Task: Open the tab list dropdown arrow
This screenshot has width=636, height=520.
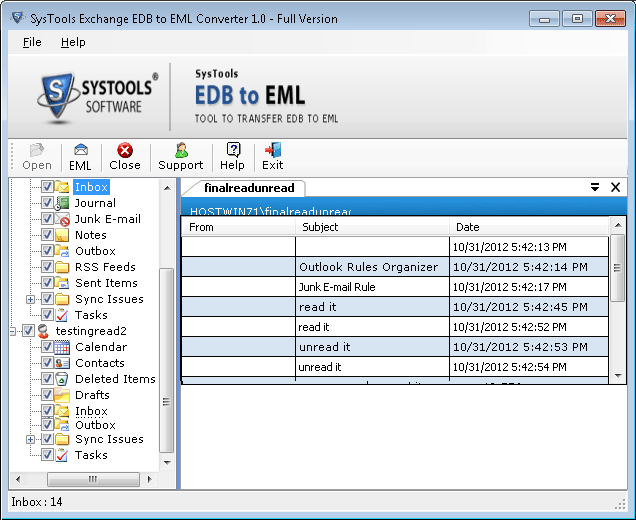Action: (595, 187)
